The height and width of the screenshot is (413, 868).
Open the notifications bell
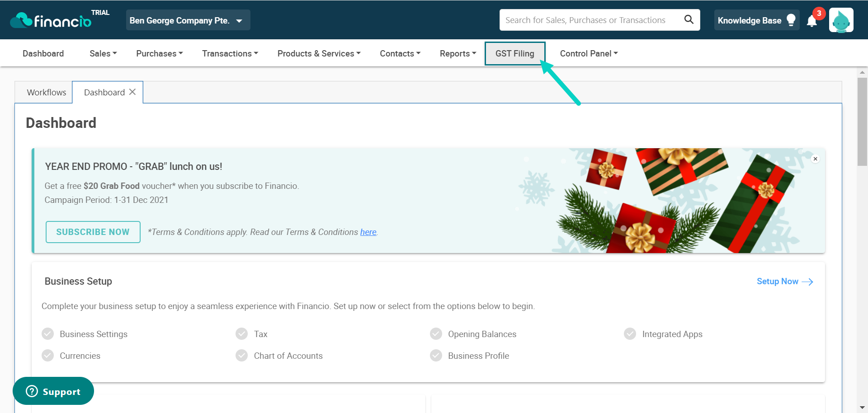point(812,21)
